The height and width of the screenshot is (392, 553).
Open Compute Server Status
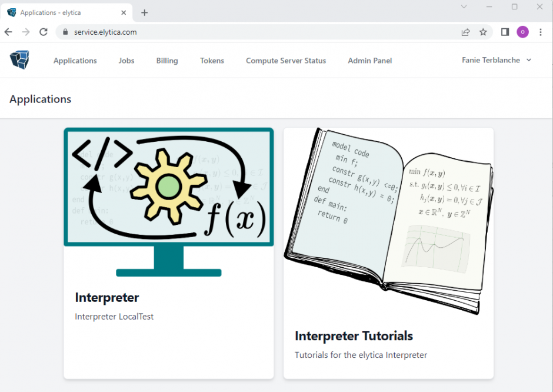tap(286, 61)
